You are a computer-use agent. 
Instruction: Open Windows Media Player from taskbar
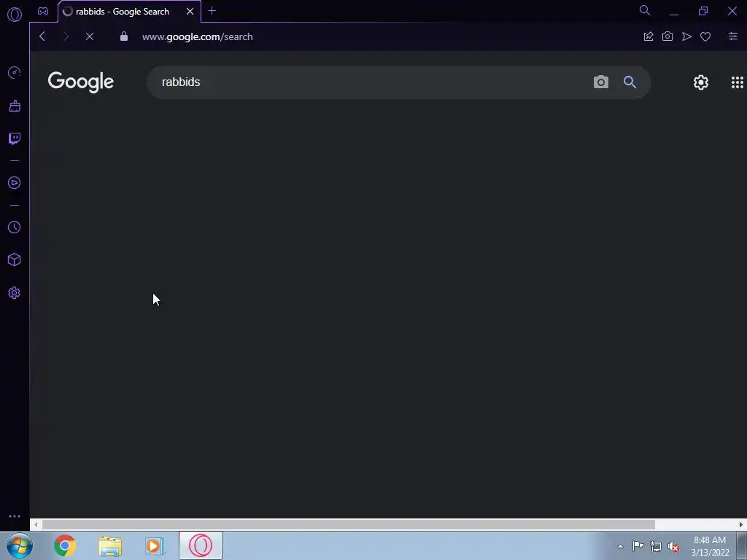click(155, 545)
